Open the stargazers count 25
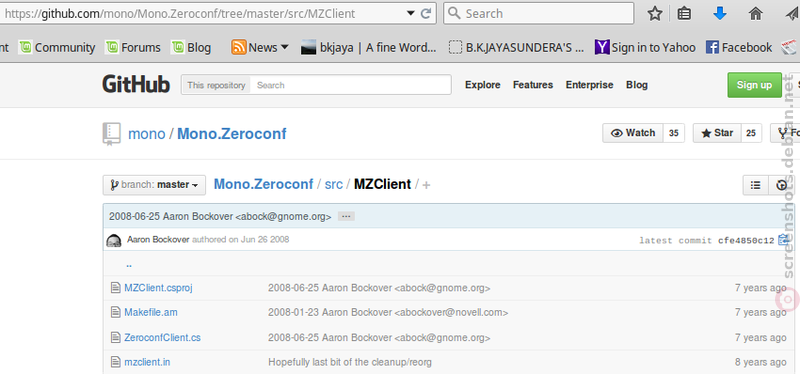800x374 pixels. pos(751,133)
